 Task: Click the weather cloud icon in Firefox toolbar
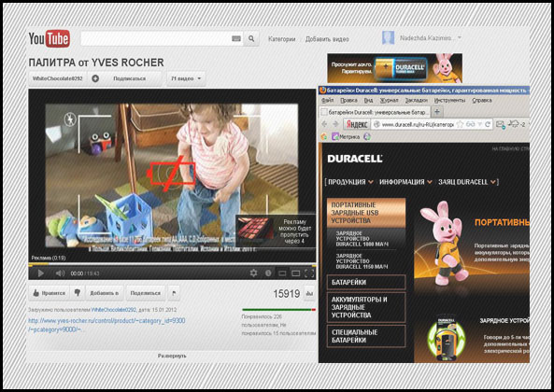tap(514, 123)
